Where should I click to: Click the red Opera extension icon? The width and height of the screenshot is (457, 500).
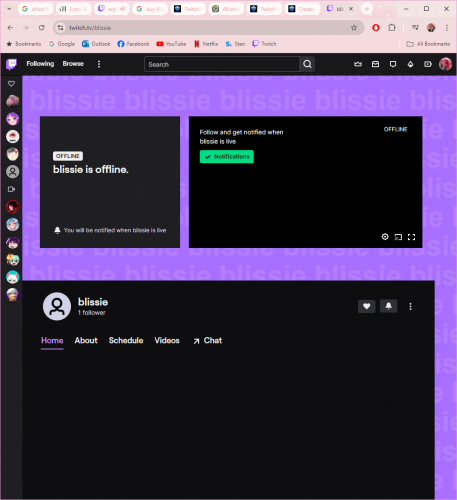pos(376,28)
